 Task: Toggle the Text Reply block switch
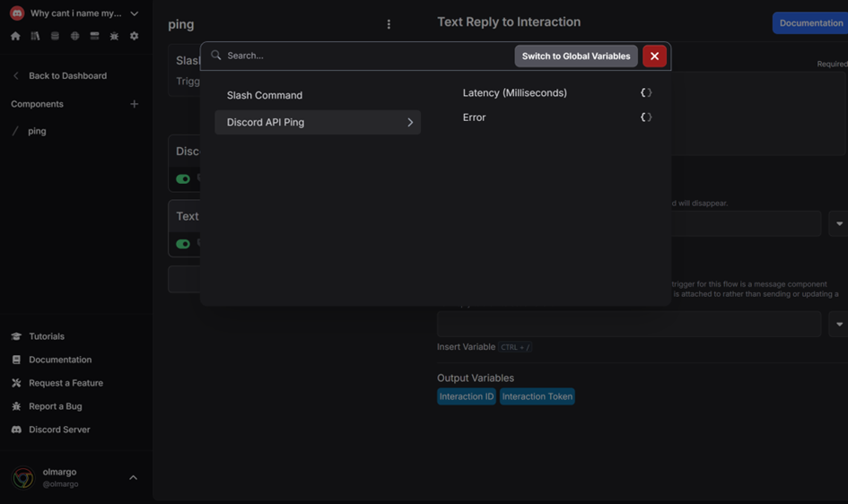183,244
